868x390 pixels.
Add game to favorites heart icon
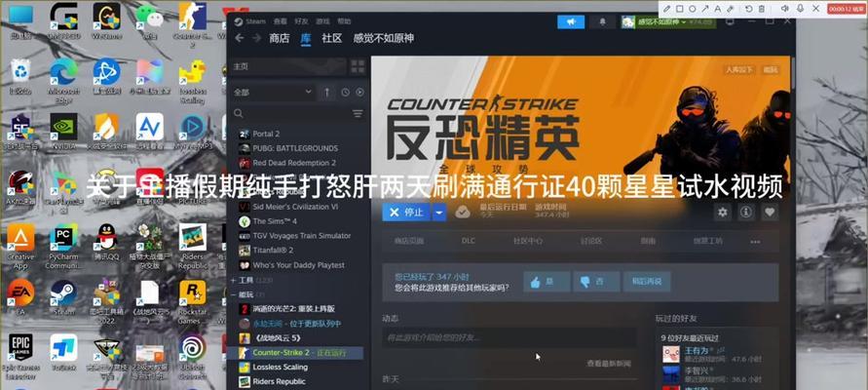click(770, 212)
